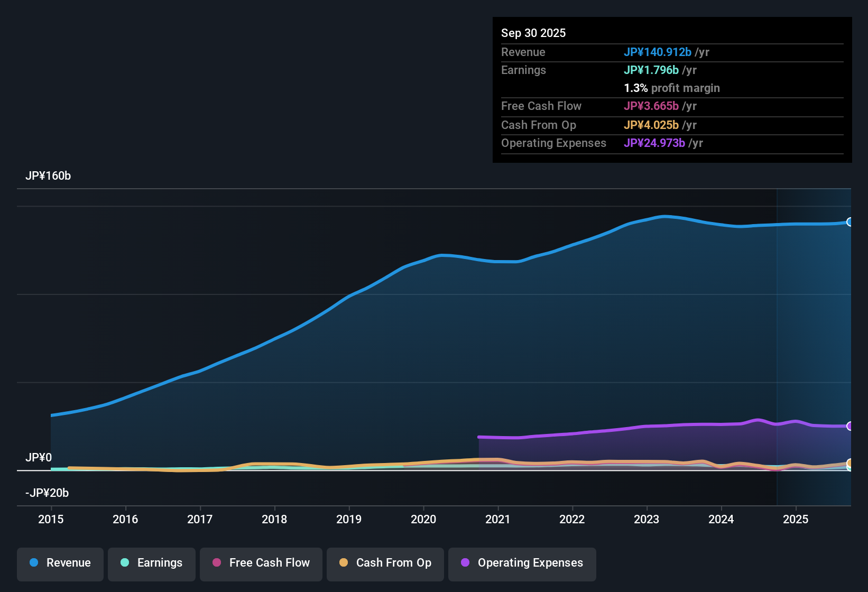Click the Cash From Op legend button
Image resolution: width=868 pixels, height=592 pixels.
tap(385, 563)
